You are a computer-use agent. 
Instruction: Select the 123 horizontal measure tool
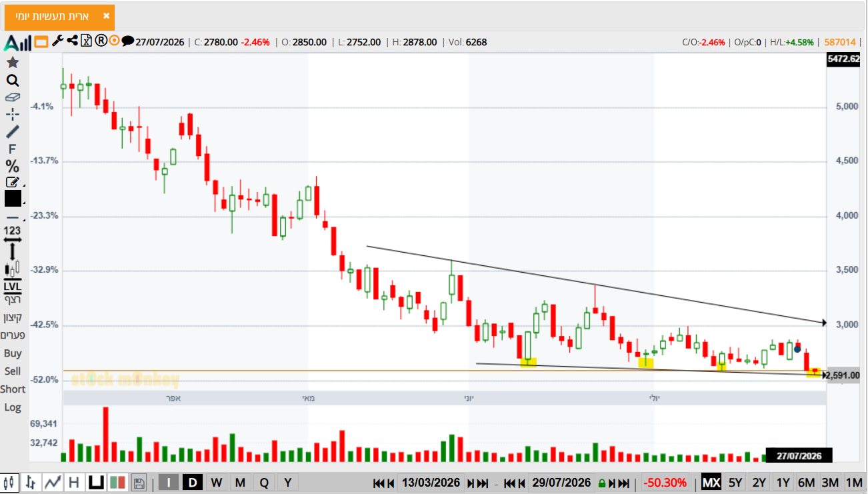pos(13,233)
